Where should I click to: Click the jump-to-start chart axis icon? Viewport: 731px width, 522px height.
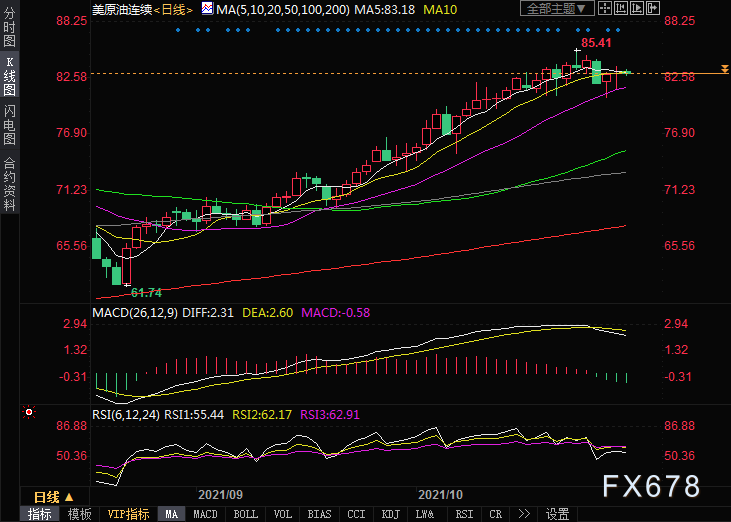click(621, 8)
